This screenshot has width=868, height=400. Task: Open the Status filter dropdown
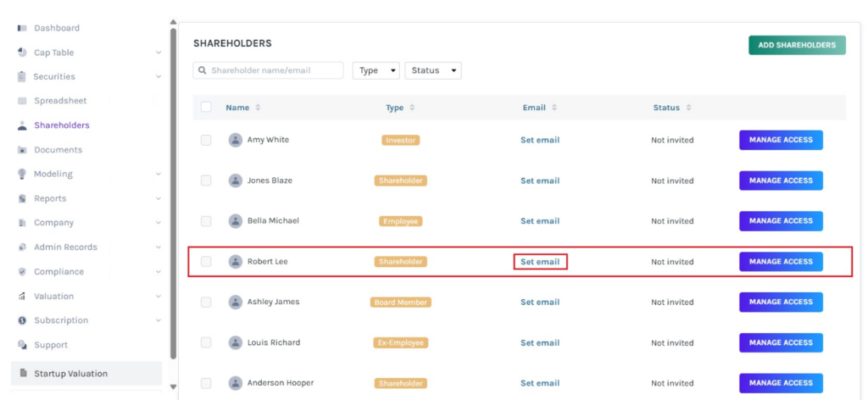click(x=433, y=70)
